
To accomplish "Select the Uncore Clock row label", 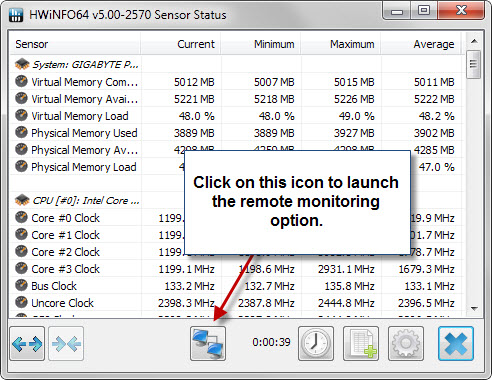I will pyautogui.click(x=62, y=303).
